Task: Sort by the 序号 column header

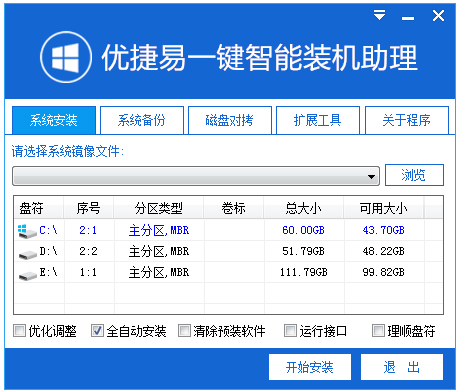Action: coord(89,208)
